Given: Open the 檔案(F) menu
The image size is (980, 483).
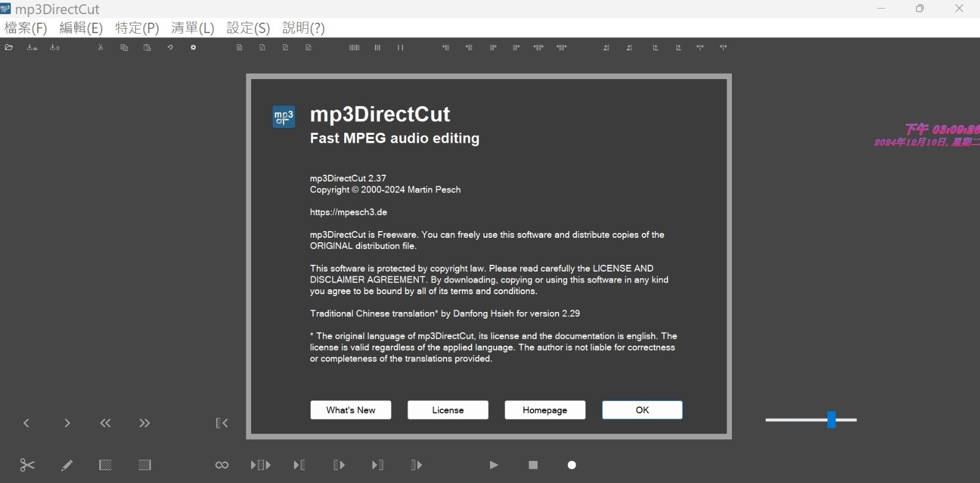Looking at the screenshot, I should tap(26, 28).
